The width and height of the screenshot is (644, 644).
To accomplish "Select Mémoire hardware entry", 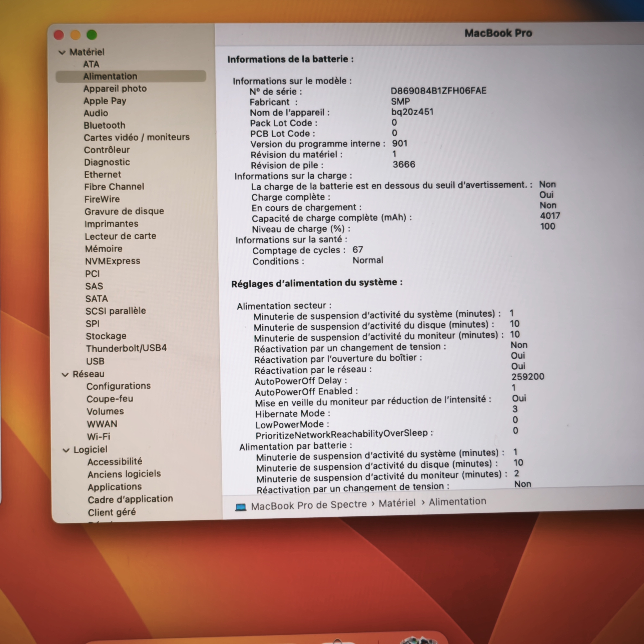I will 104,249.
